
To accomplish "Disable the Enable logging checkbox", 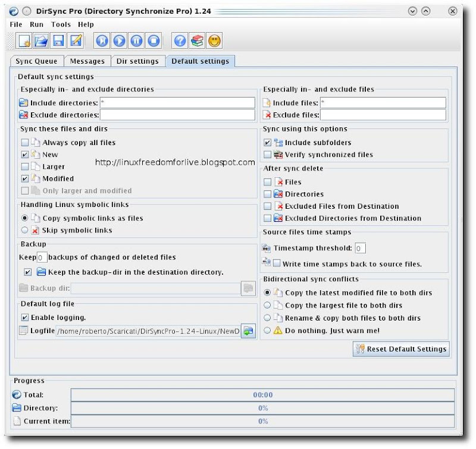I will (25, 318).
